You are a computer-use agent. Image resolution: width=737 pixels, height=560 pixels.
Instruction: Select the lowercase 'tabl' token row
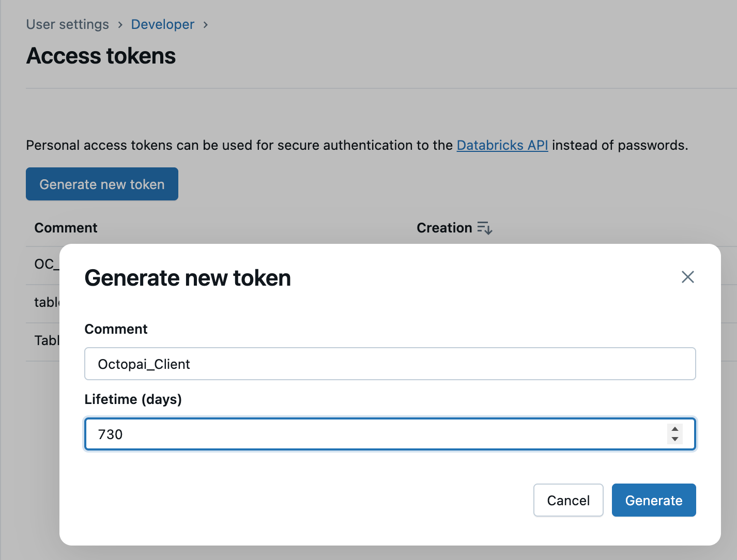coord(47,302)
